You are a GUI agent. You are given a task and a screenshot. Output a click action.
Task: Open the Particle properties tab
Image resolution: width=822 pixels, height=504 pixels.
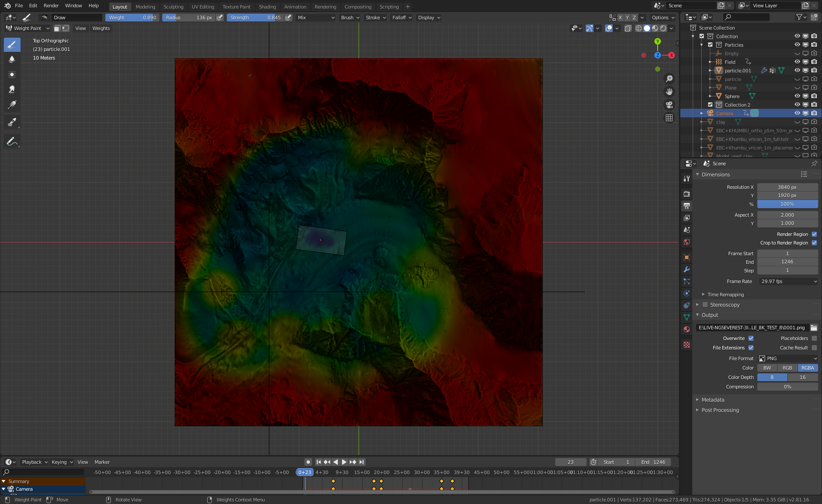(687, 281)
